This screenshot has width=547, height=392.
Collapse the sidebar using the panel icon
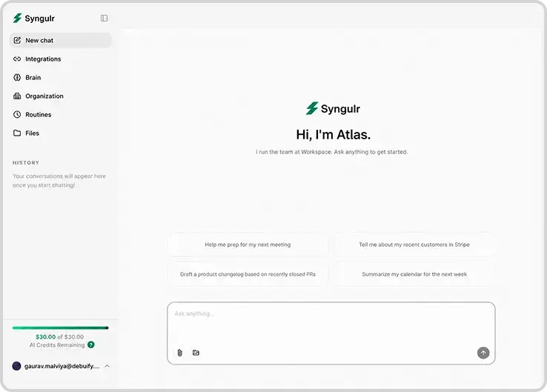104,18
